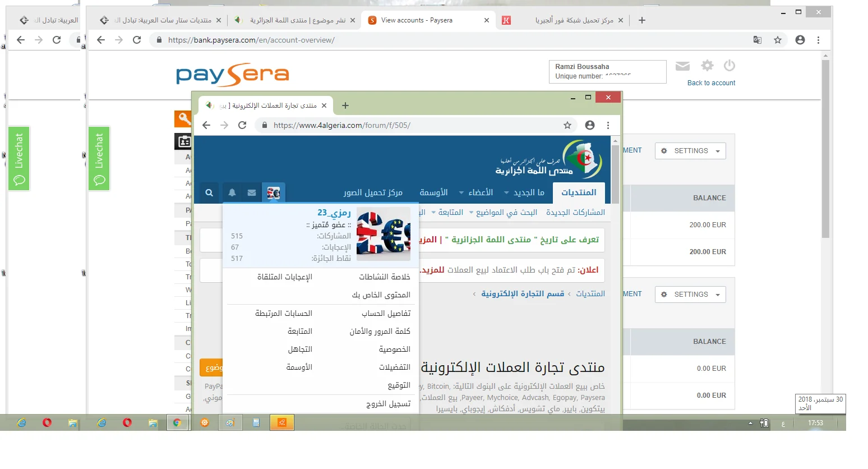
Task: Click the green Livechat side button
Action: 99,159
